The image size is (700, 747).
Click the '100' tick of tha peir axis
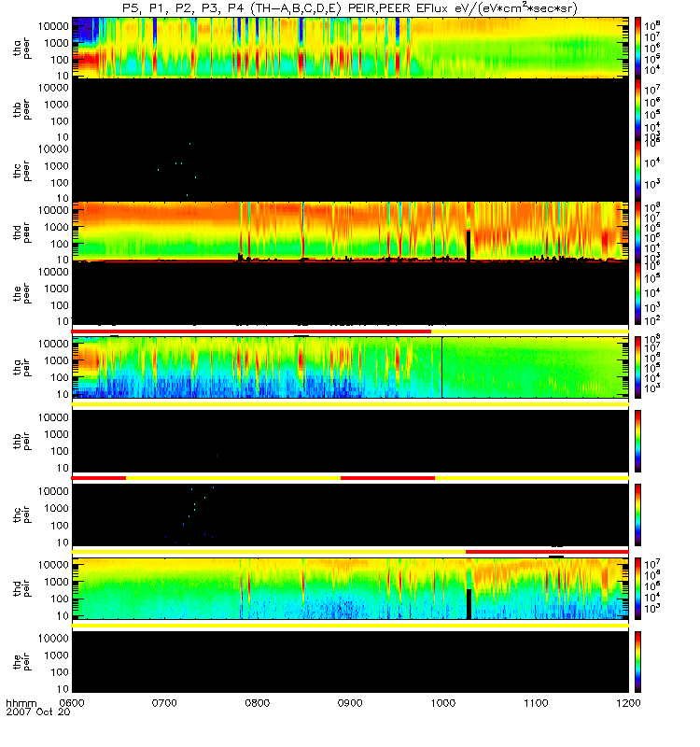pyautogui.click(x=60, y=377)
